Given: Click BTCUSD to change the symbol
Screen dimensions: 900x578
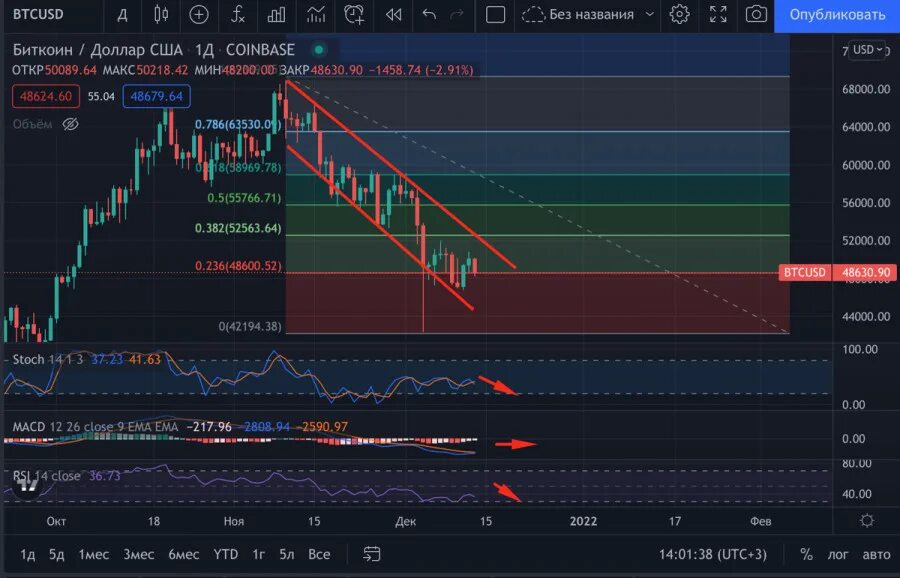Looking at the screenshot, I should tap(40, 15).
